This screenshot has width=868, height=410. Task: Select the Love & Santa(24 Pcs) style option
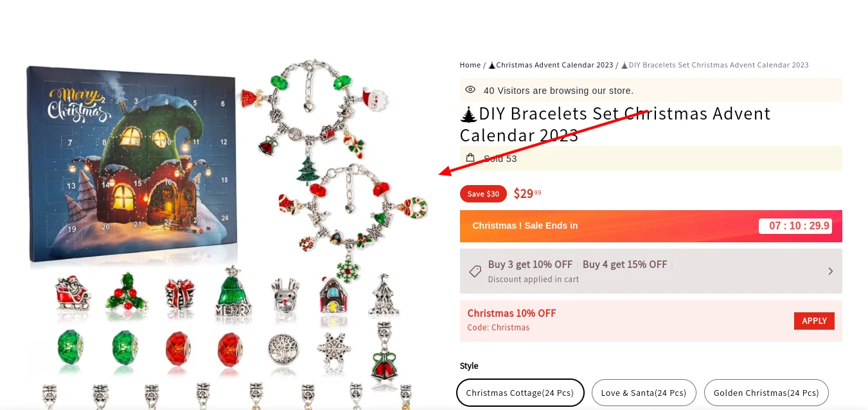(x=644, y=393)
